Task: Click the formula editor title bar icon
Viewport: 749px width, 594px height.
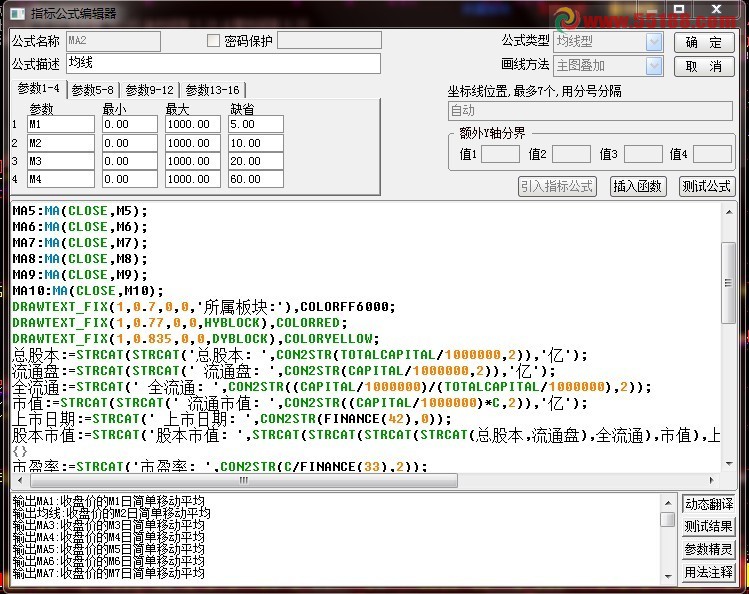Action: tap(16, 13)
